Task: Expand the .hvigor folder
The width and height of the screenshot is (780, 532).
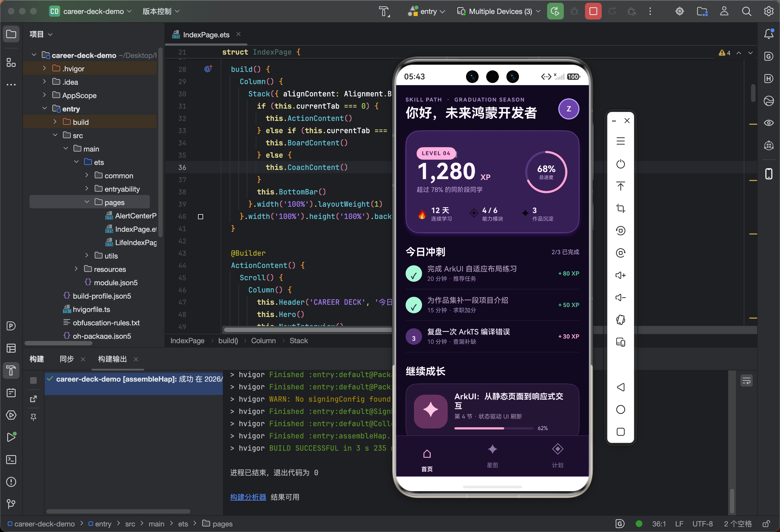Action: coord(44,68)
